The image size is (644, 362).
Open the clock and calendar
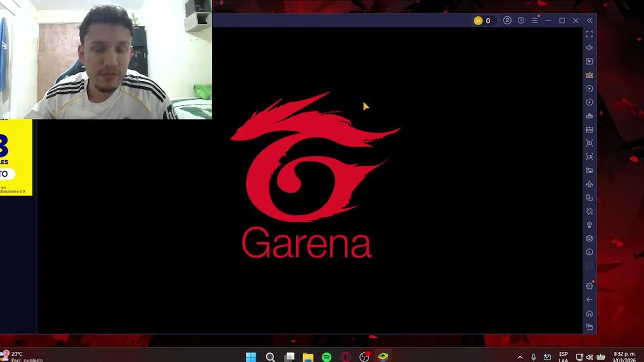[624, 357]
